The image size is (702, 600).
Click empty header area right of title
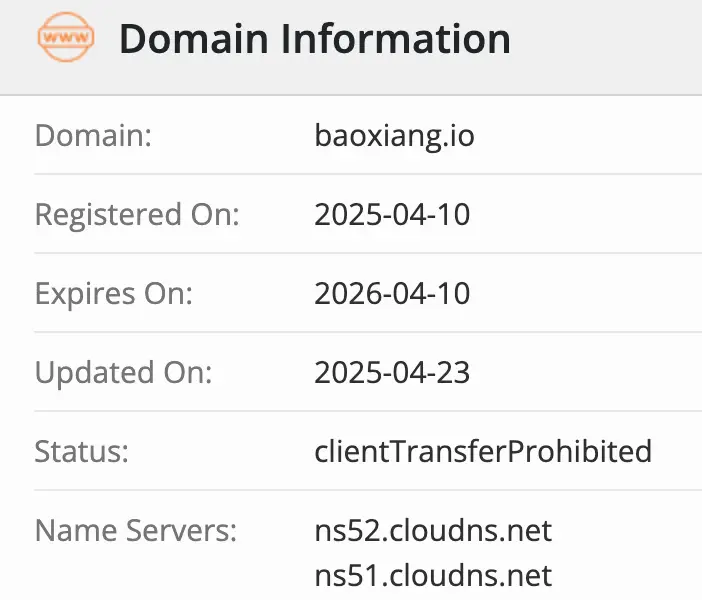[x=610, y=40]
